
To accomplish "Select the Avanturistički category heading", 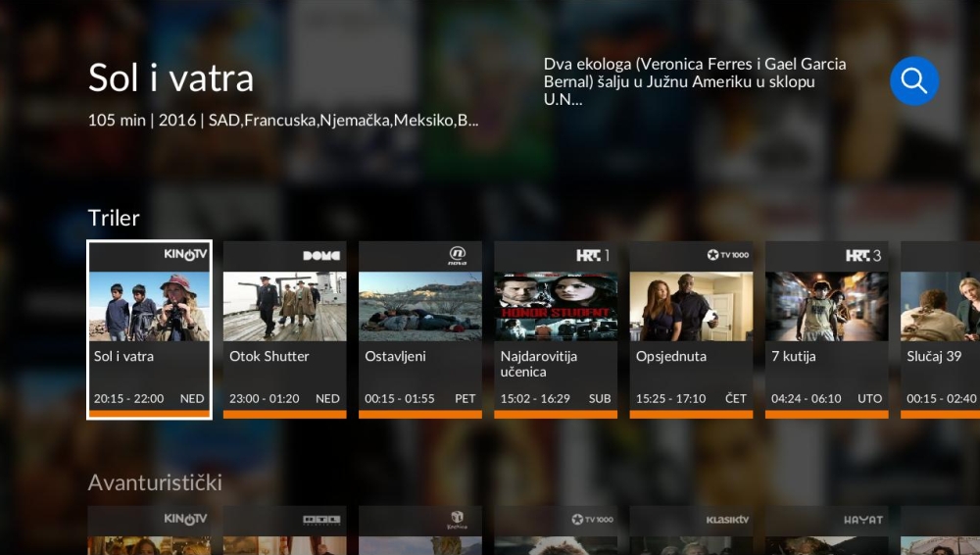I will 155,482.
